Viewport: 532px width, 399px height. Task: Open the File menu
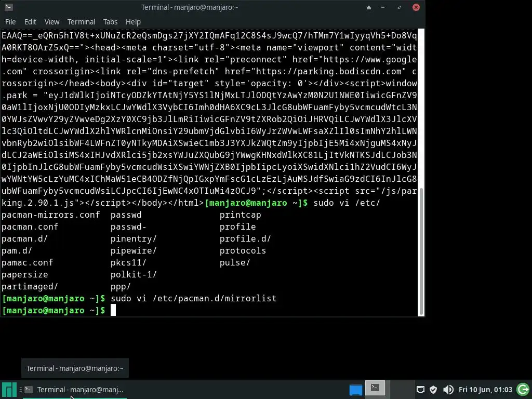(10, 22)
